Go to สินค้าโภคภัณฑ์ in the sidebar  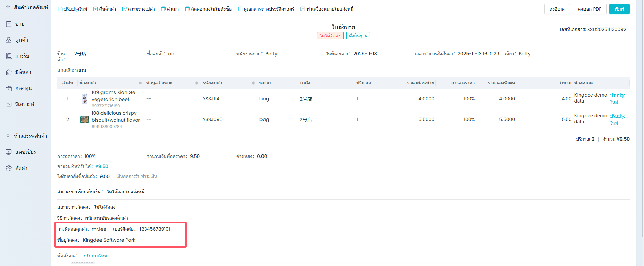click(x=8, y=8)
